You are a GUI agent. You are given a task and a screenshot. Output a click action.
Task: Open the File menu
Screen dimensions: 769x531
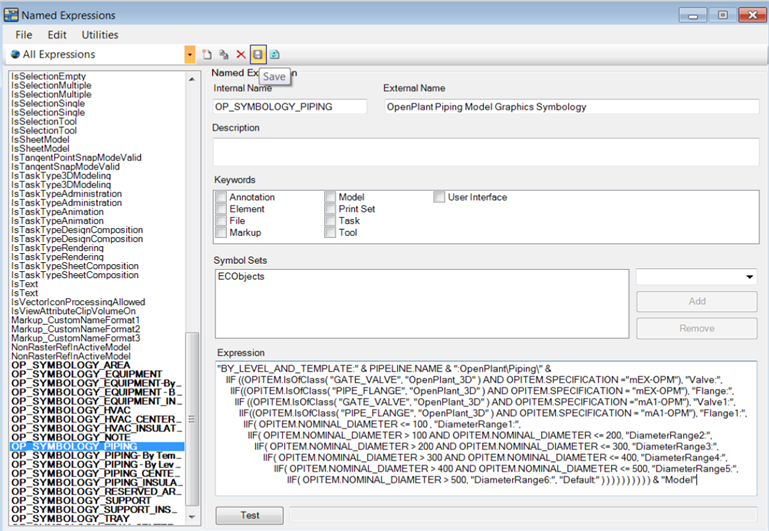[24, 35]
